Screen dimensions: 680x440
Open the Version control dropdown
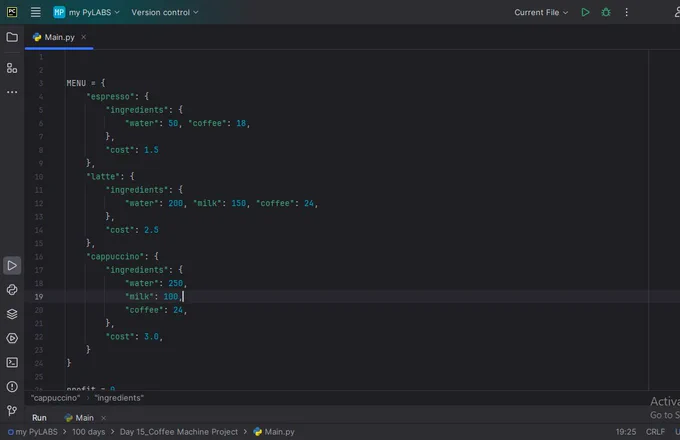tap(165, 12)
